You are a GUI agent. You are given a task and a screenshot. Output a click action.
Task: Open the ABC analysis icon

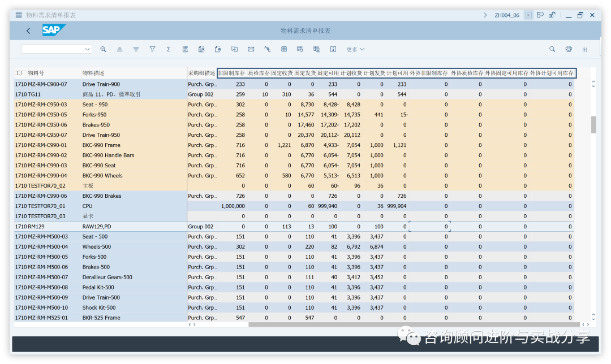[x=267, y=49]
